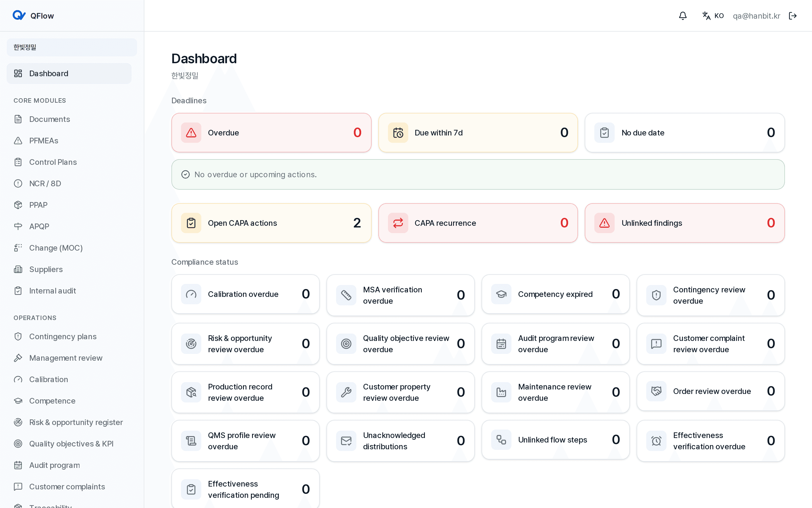812x508 pixels.
Task: Open the Audit program review overdue card
Action: point(556,344)
